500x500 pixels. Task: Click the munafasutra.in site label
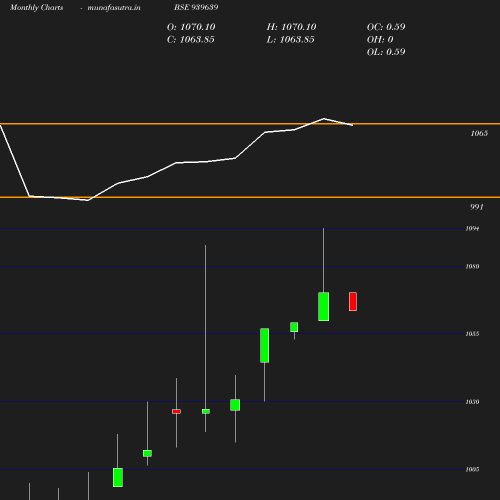coord(114,7)
